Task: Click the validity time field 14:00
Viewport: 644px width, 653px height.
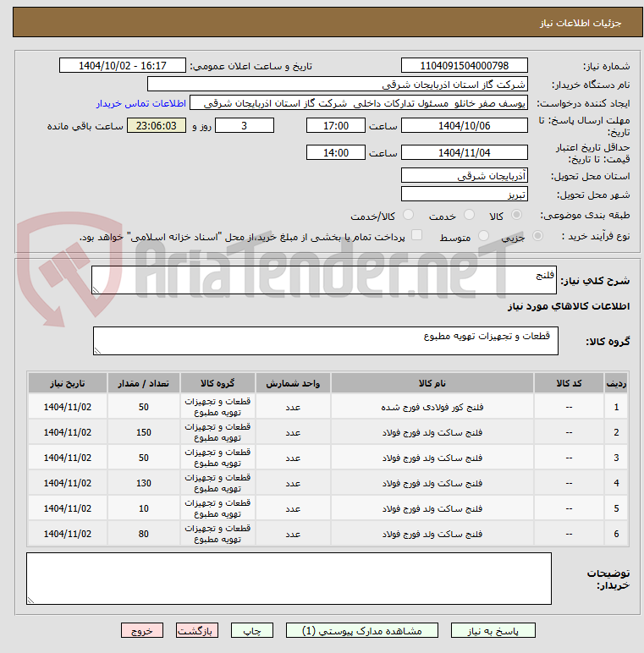Action: click(336, 153)
